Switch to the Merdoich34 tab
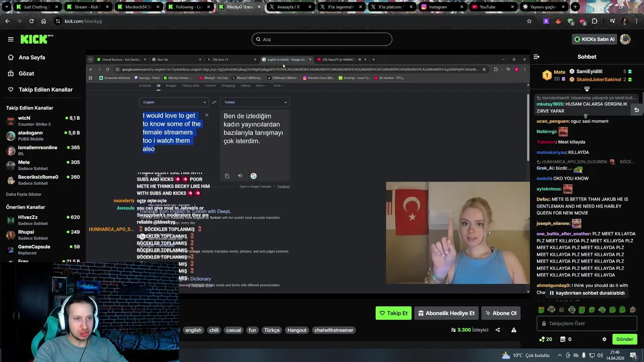The height and width of the screenshot is (362, 644). tap(138, 7)
